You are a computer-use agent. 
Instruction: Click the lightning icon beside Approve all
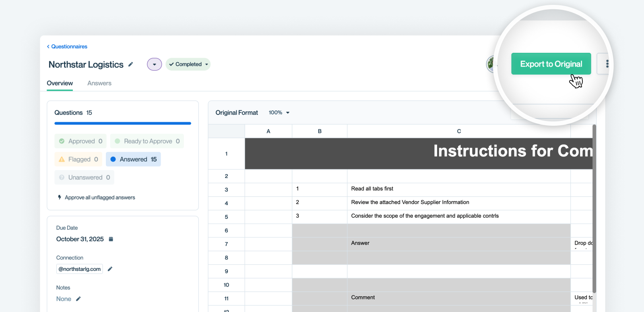60,198
